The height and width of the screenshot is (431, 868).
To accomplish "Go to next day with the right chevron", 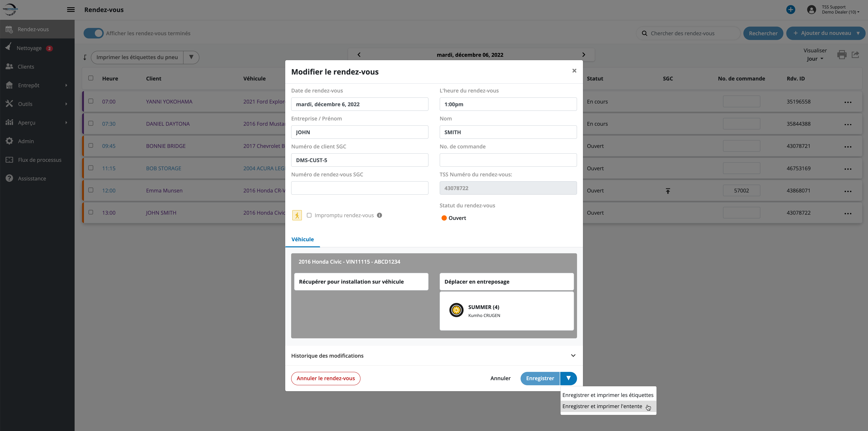I will point(584,55).
